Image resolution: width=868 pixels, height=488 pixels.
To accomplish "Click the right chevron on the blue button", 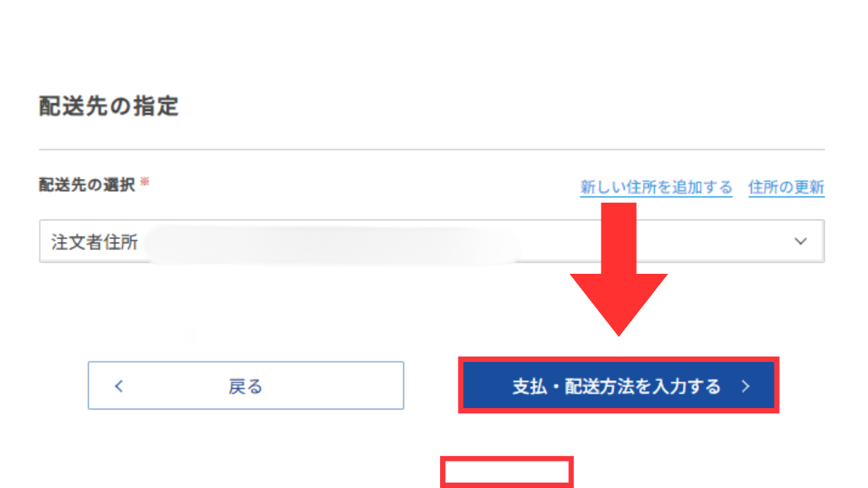I will [x=746, y=386].
